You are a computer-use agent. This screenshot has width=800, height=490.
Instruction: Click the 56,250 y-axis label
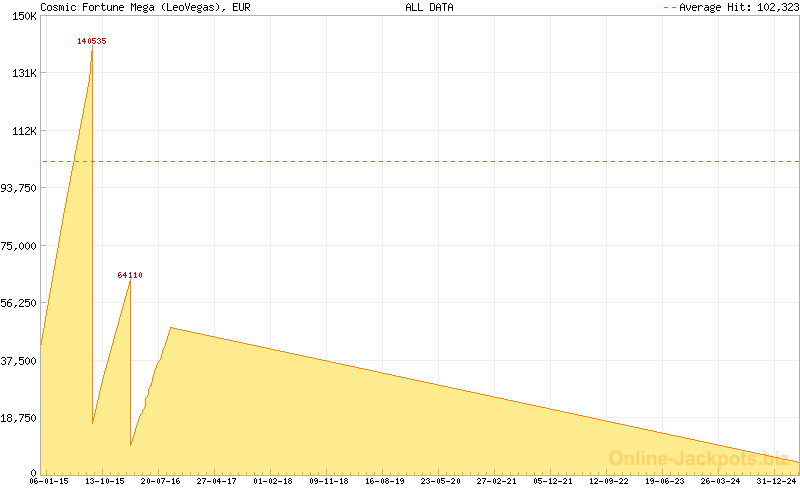pyautogui.click(x=19, y=303)
